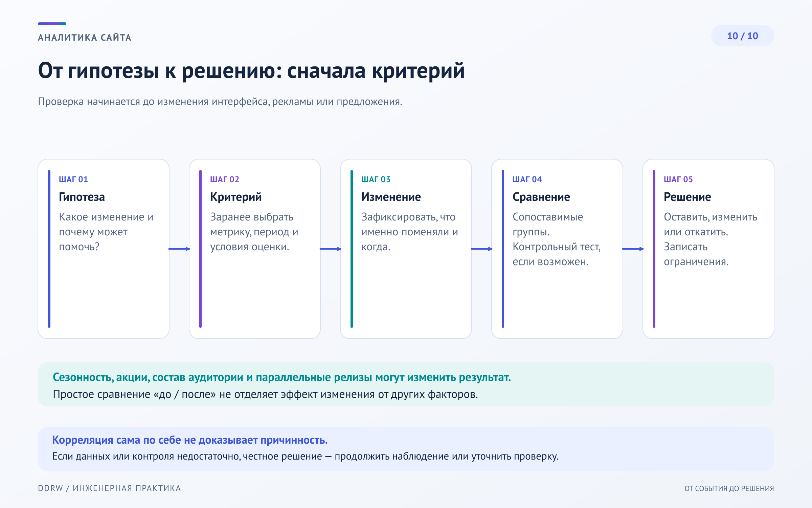Click the text 'Сопоставимые группы. Контрольный тест, если возможен.'
The height and width of the screenshot is (508, 812).
pos(557,239)
